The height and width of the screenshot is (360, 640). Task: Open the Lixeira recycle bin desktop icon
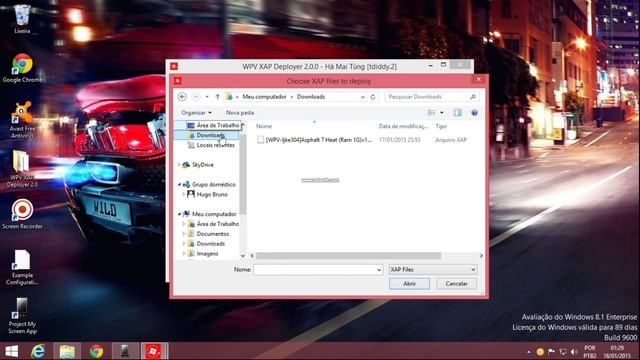click(x=22, y=18)
